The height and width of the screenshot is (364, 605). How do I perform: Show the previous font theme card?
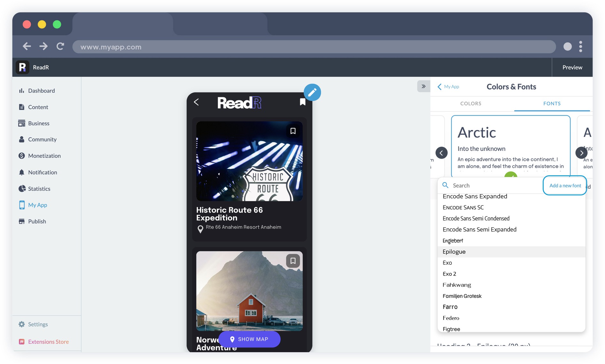pyautogui.click(x=441, y=153)
